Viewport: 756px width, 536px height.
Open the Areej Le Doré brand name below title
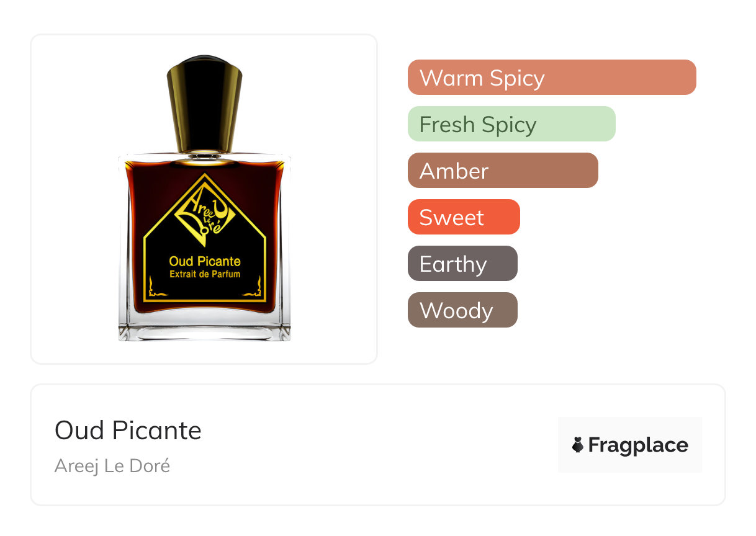(112, 465)
